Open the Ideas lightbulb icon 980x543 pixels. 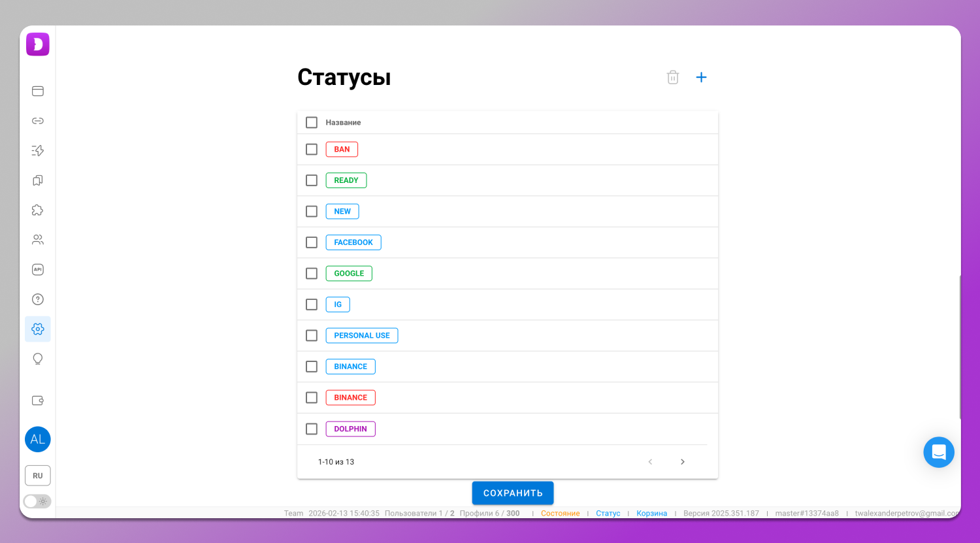37,359
